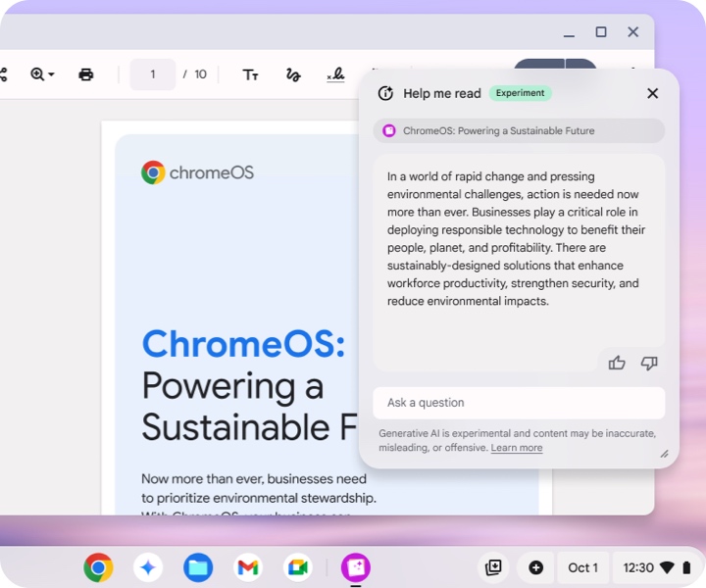Open the Oct 1 calendar date

pyautogui.click(x=582, y=567)
